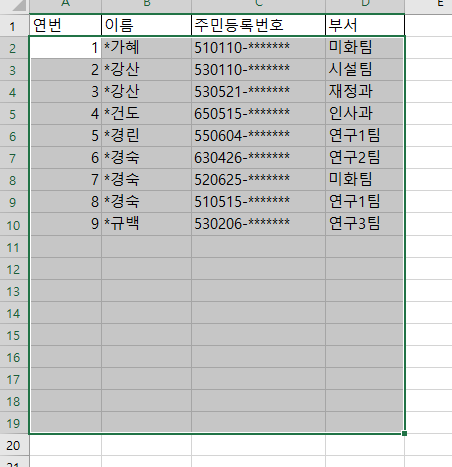Click the 미화팀 cell in row 2
The height and width of the screenshot is (467, 452).
click(365, 48)
